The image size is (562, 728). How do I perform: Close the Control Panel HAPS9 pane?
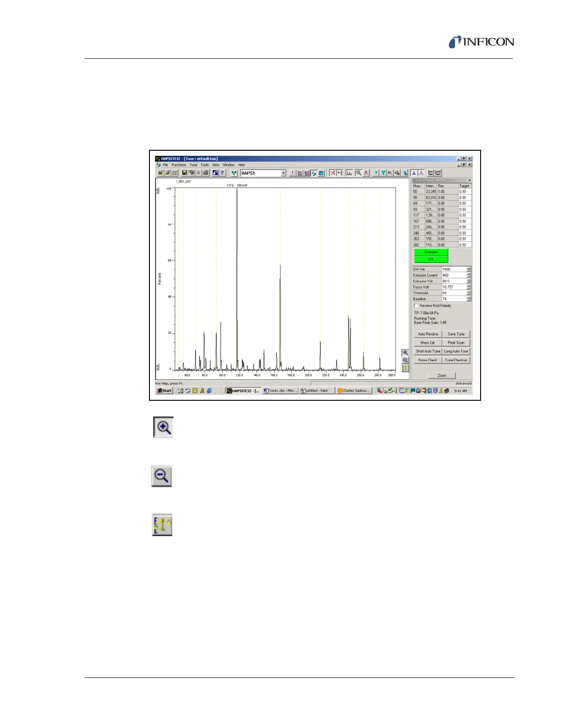click(470, 180)
